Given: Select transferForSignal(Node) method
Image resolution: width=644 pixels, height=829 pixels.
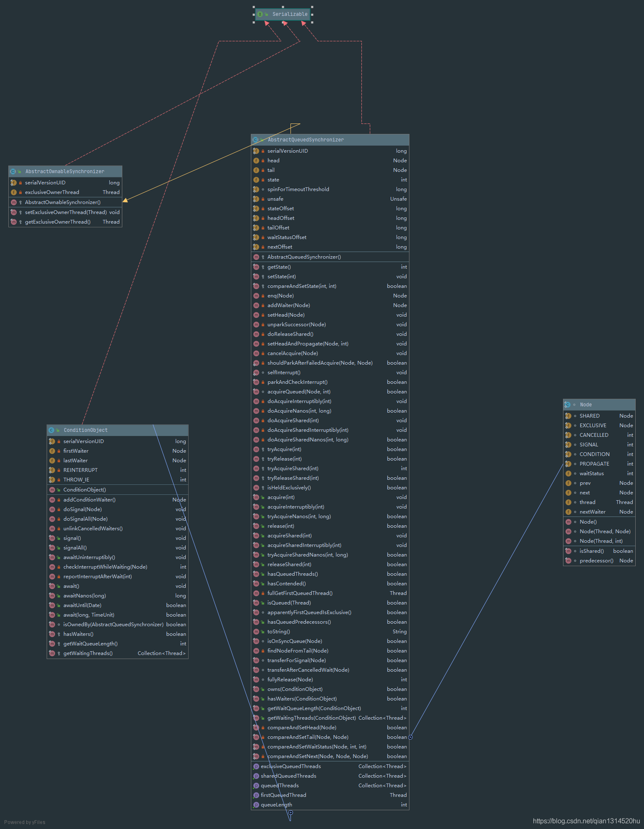Looking at the screenshot, I should point(330,660).
